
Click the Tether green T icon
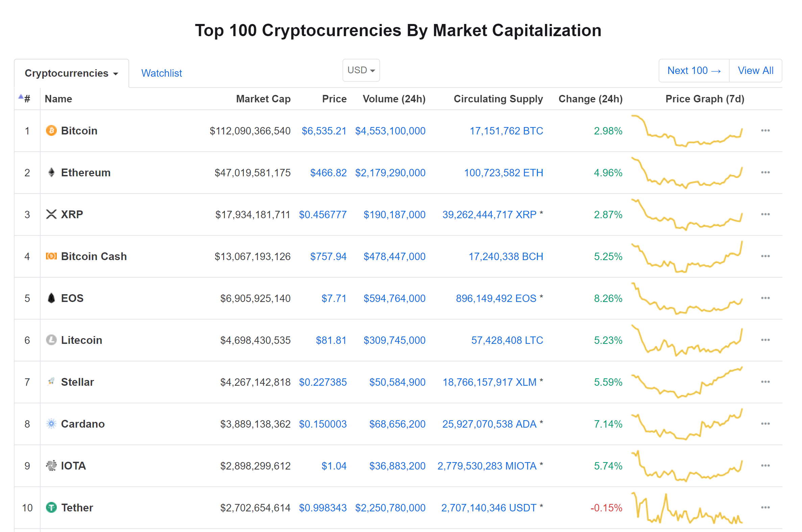51,508
